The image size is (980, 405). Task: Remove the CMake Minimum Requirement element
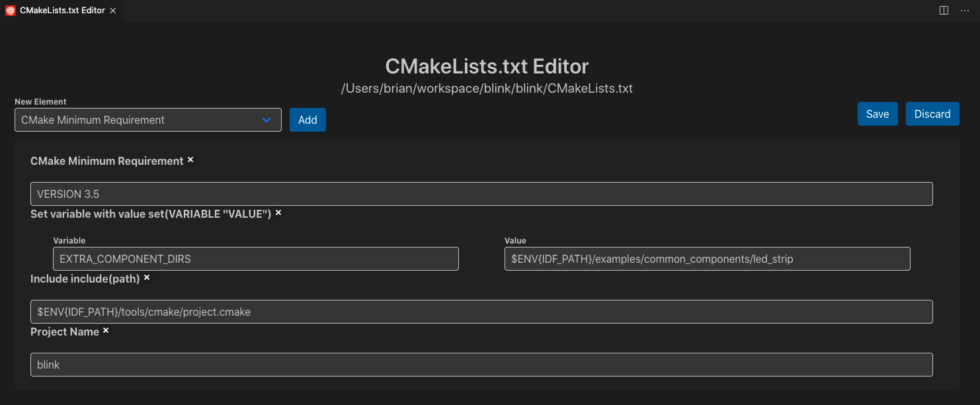point(190,160)
